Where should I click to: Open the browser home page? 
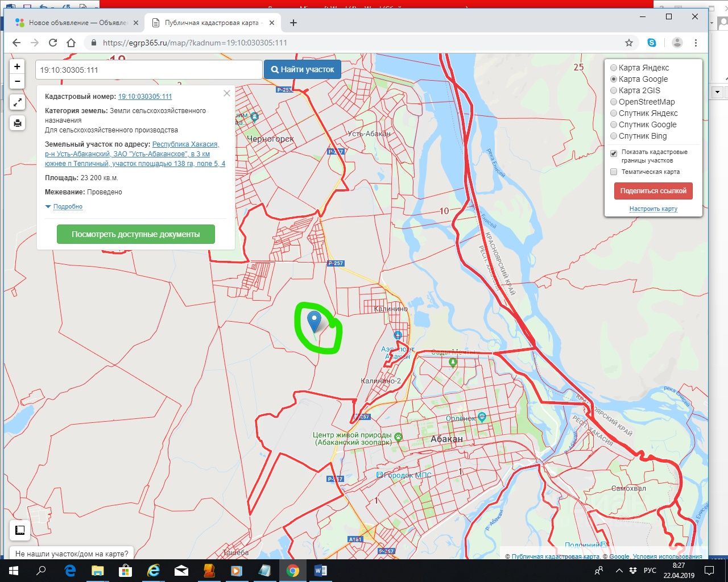pos(71,43)
